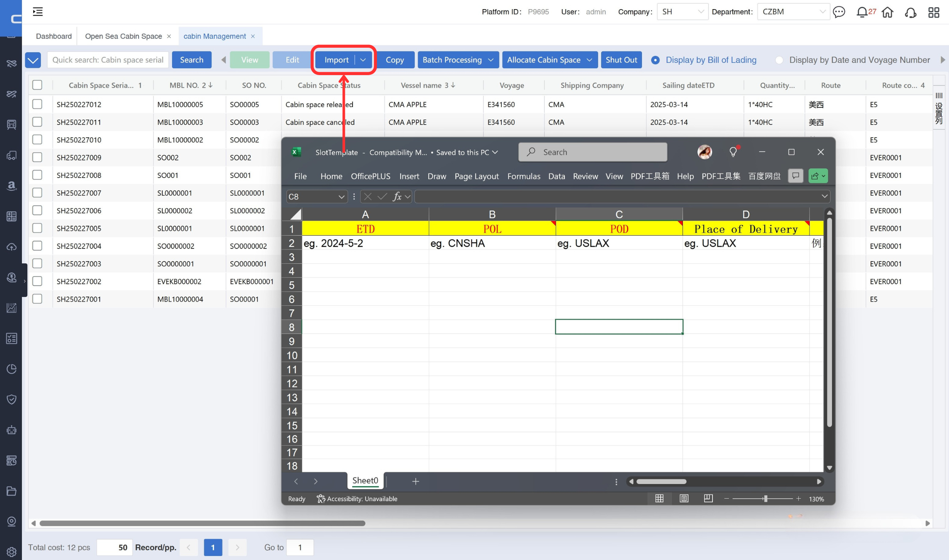This screenshot has width=949, height=560.
Task: Open the chat message icon in header
Action: [839, 12]
